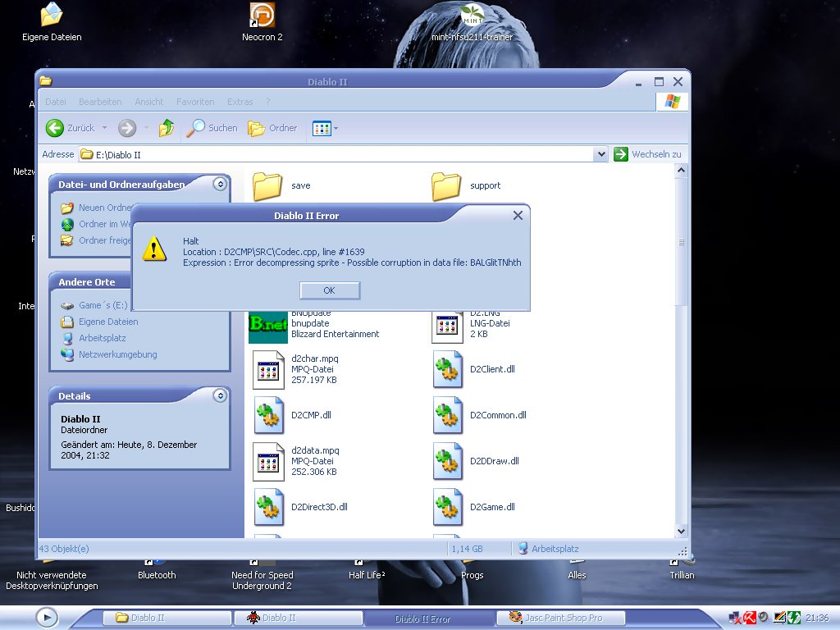
Task: Select the D2Game.dll file icon
Action: click(x=448, y=507)
